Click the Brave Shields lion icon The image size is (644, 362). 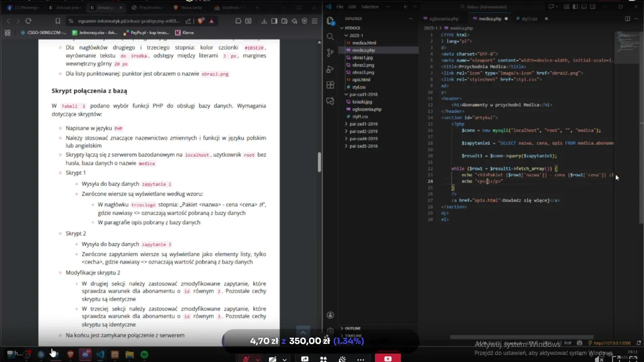[x=201, y=21]
